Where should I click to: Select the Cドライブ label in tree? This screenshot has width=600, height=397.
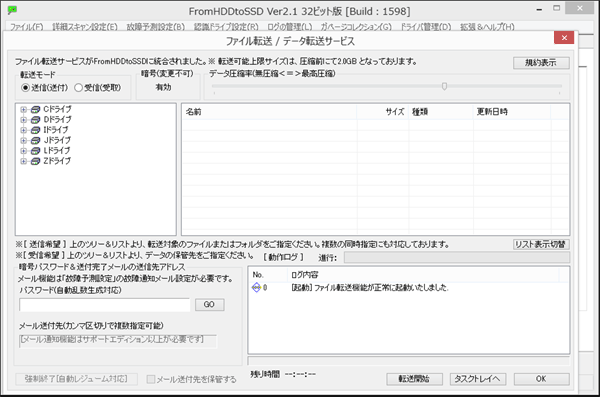pyautogui.click(x=57, y=109)
